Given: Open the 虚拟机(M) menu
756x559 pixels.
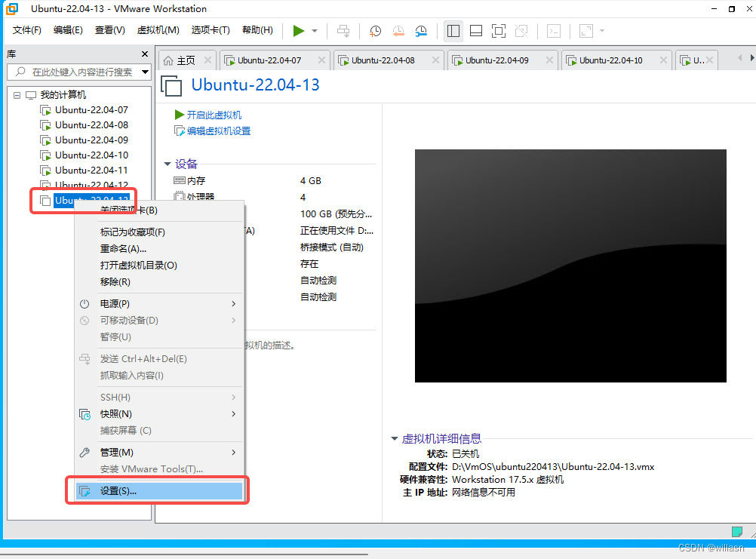Looking at the screenshot, I should click(x=158, y=30).
